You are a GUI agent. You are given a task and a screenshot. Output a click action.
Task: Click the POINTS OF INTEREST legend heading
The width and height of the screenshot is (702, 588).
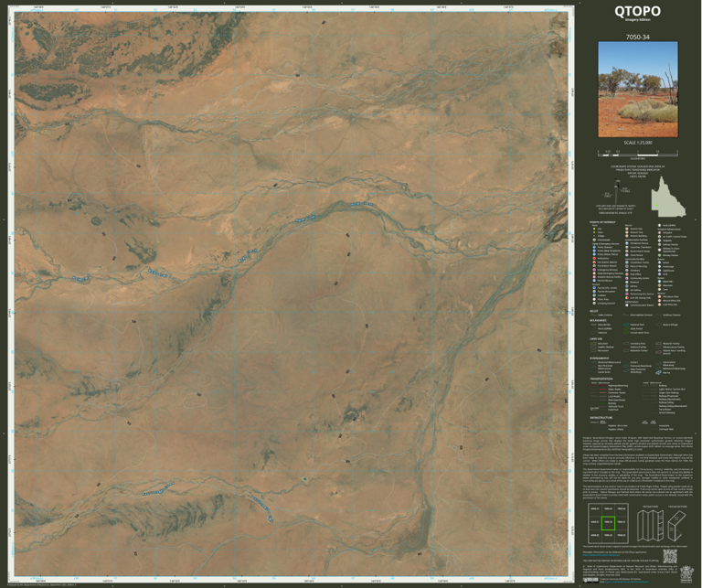602,222
